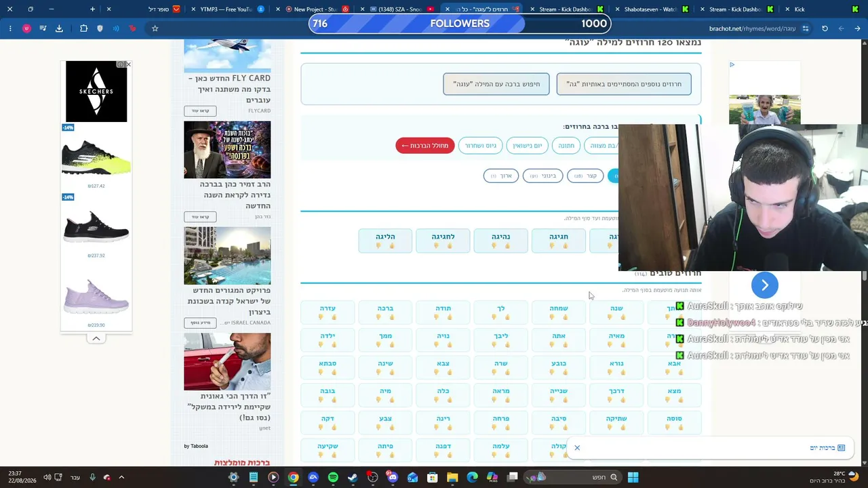Select the יום נישואין greeting category
The width and height of the screenshot is (868, 488).
point(527,146)
